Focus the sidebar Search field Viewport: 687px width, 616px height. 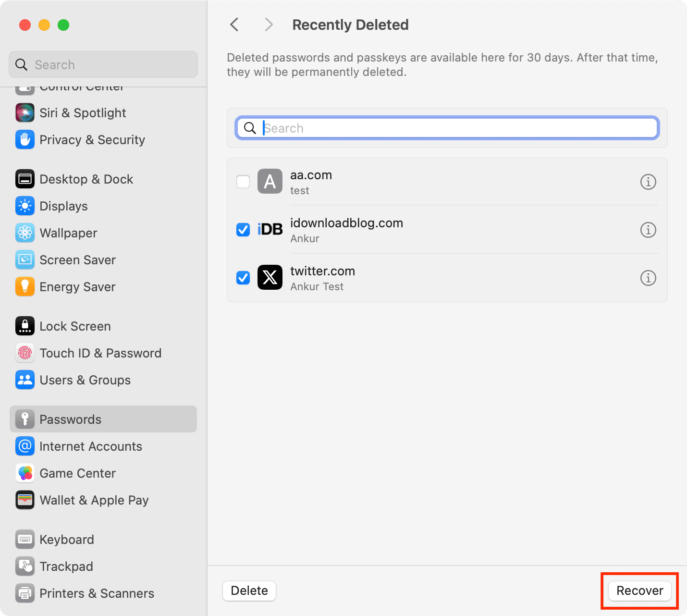click(x=103, y=64)
